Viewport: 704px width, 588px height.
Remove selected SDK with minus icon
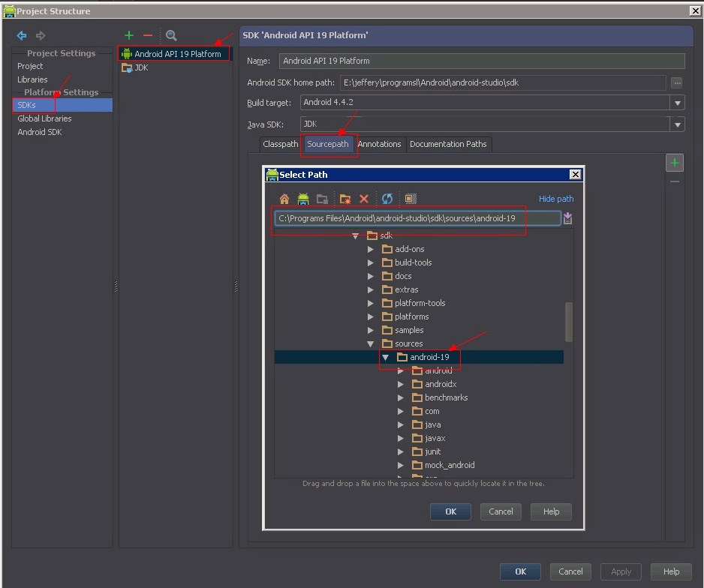click(x=148, y=35)
